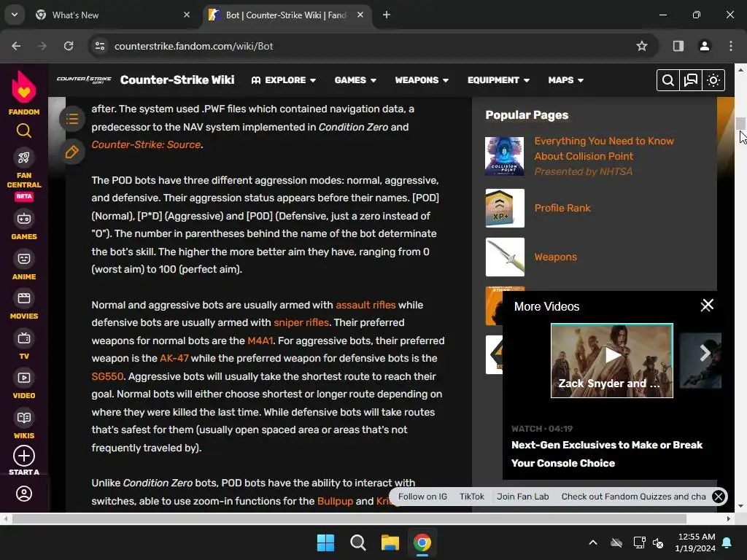Open the tab search dropdown arrow
This screenshot has width=747, height=560.
(x=15, y=15)
